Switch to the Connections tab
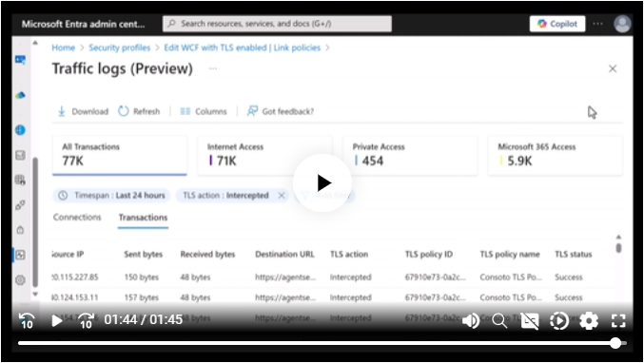The image size is (644, 363). (77, 217)
